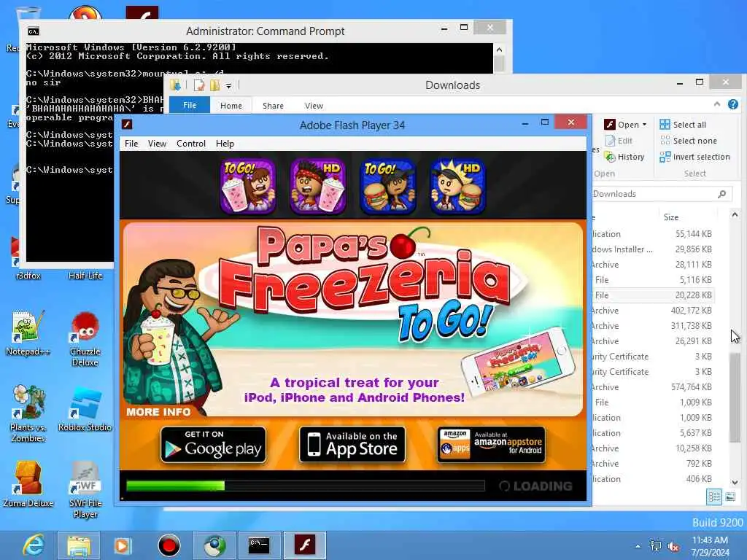
Task: Click the Papa's Freezeria To Go game icon
Action: coord(248,186)
